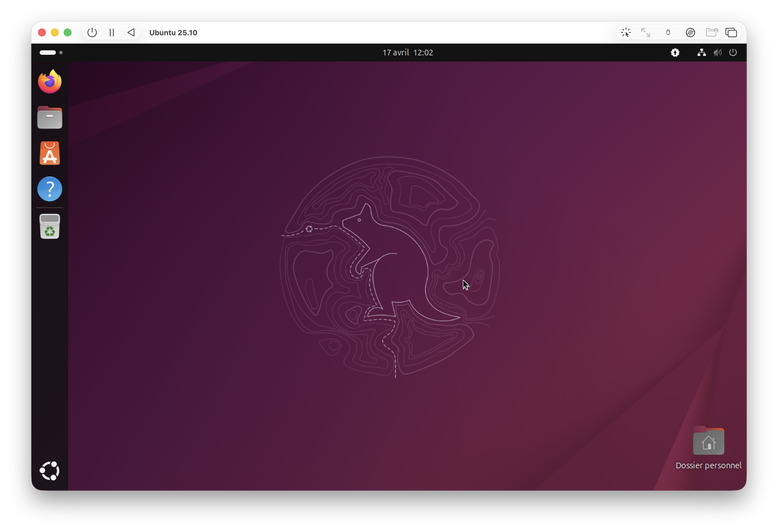Click the muted volume indicator
Viewport: 778px width, 532px height.
[x=717, y=52]
